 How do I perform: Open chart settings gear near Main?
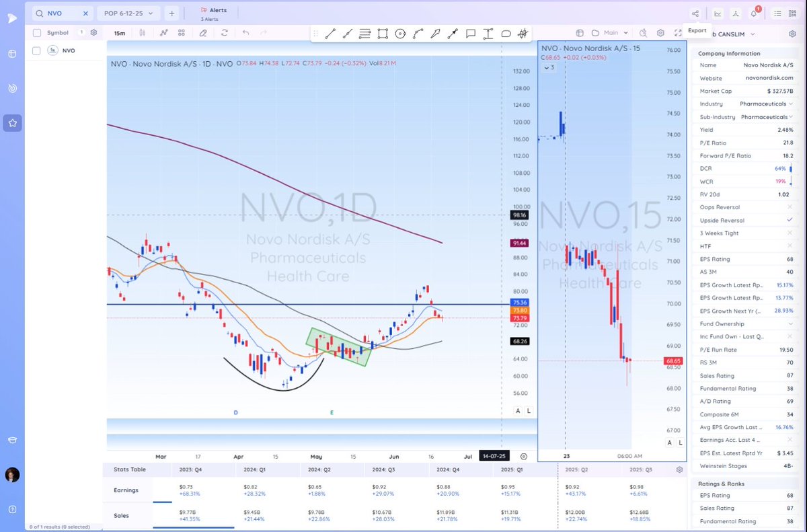coord(660,33)
